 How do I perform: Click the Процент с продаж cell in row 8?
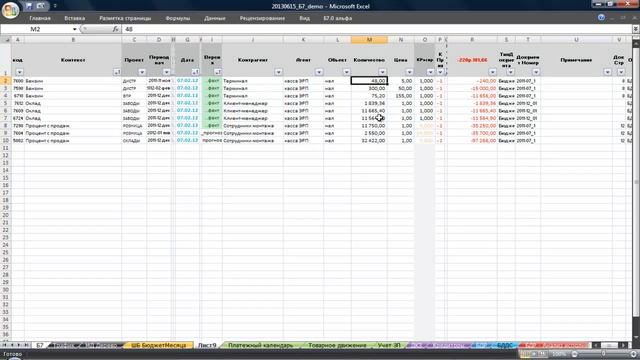pos(73,126)
